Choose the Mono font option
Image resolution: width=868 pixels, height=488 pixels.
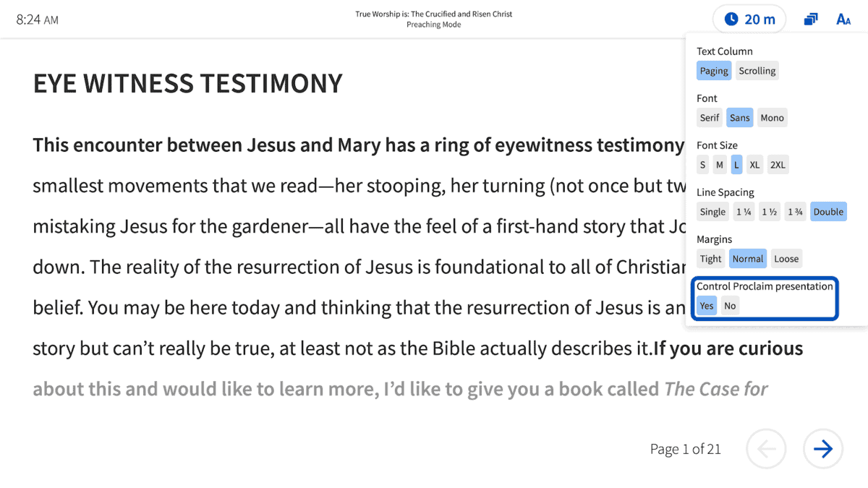click(x=772, y=118)
